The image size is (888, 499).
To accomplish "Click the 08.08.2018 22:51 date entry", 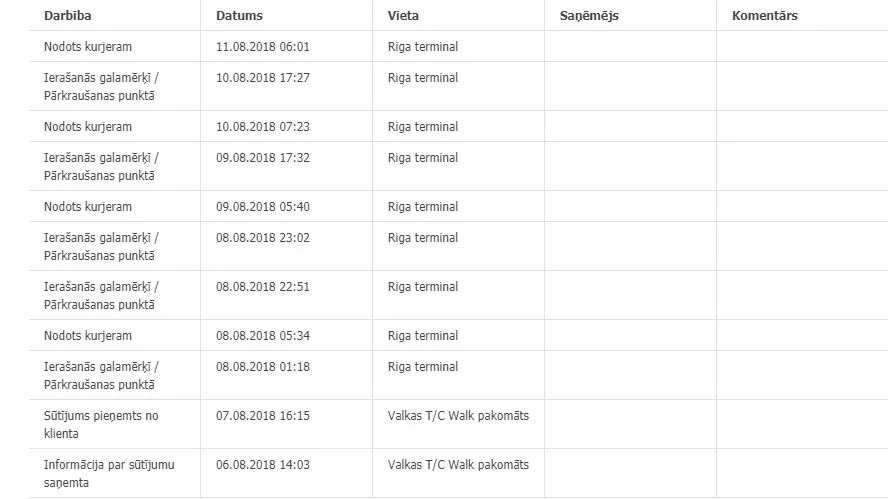I will click(263, 287).
